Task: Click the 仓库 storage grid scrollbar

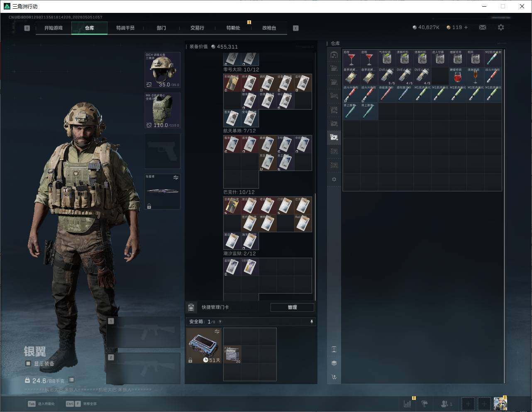Action: pos(505,216)
